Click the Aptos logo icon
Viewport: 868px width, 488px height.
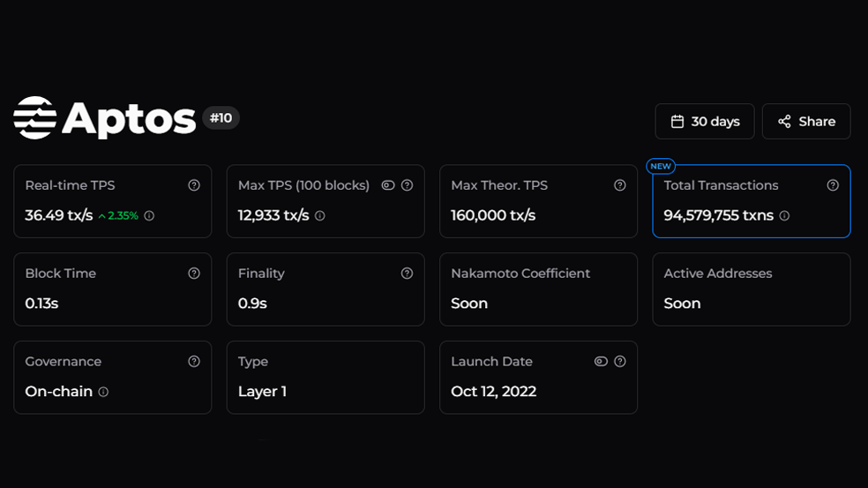pyautogui.click(x=35, y=117)
